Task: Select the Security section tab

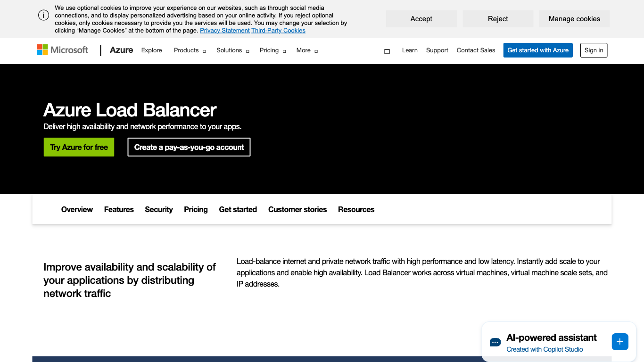Action: click(x=159, y=210)
